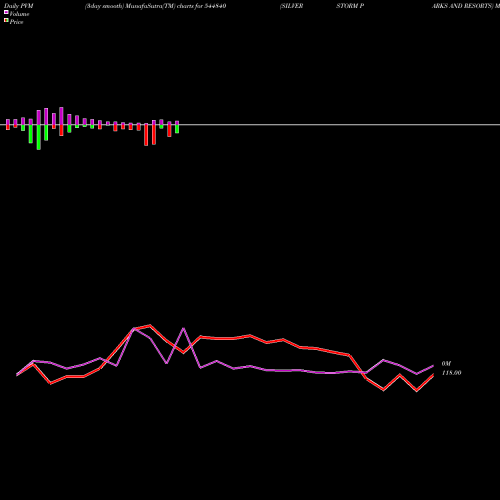Click the Price legend color swatch
This screenshot has width=500, height=500.
point(6,21)
